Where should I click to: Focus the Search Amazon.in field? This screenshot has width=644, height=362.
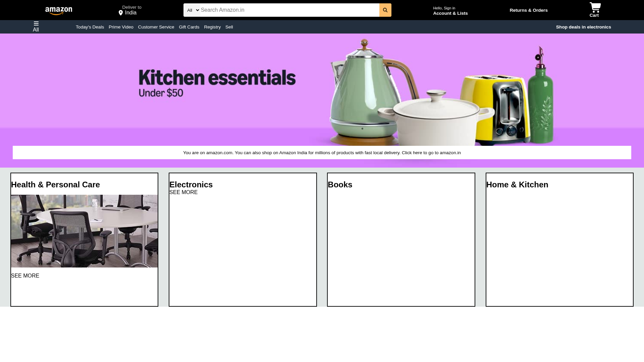(x=290, y=10)
